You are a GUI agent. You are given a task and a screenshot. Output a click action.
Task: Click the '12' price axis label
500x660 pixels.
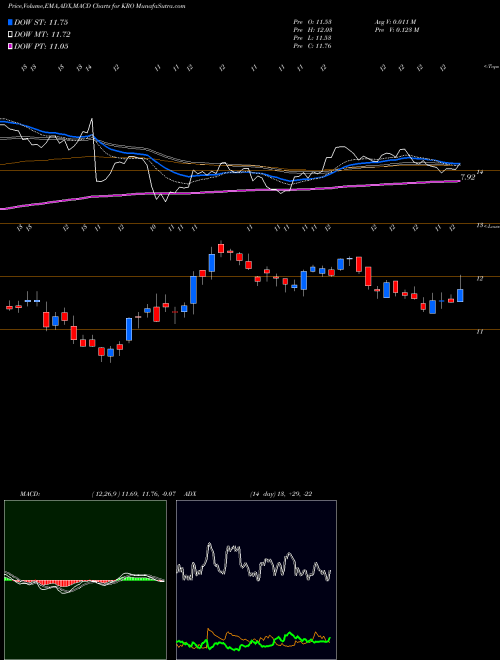(480, 279)
